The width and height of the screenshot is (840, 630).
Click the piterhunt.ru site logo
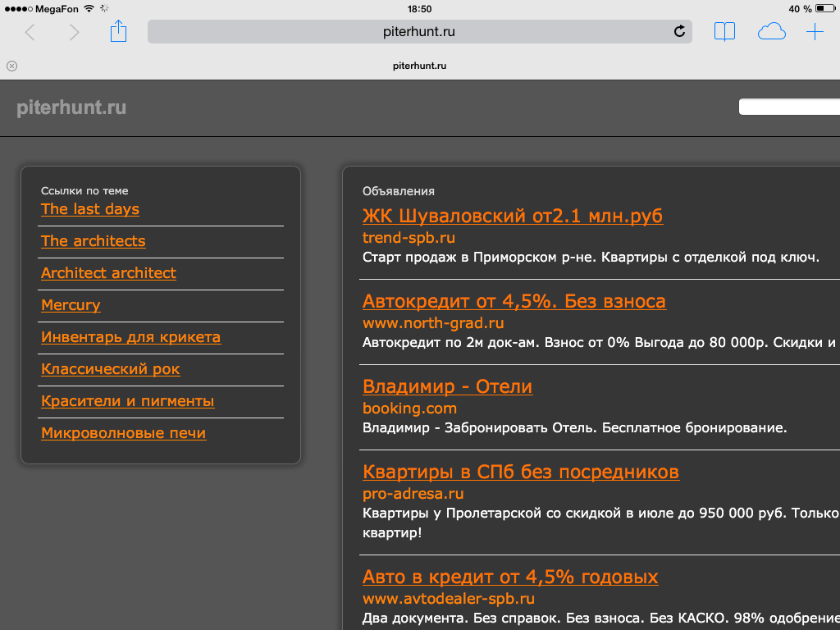(71, 108)
